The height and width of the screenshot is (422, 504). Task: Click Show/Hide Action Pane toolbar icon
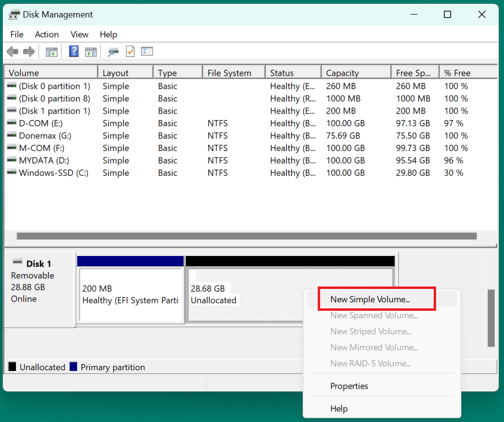click(91, 51)
